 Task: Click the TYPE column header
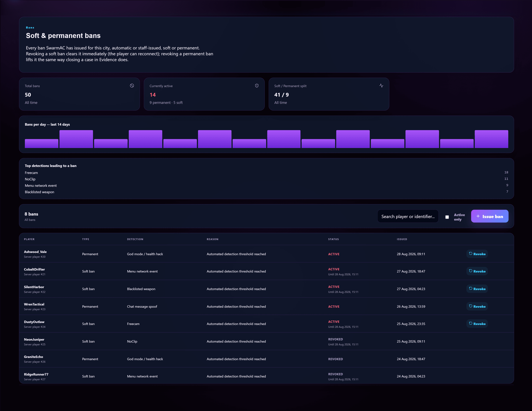coord(86,239)
